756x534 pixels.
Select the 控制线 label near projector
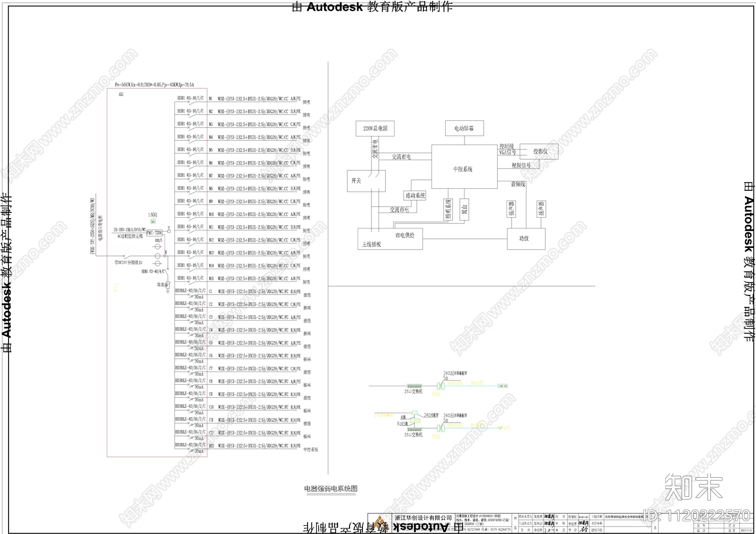tap(507, 146)
